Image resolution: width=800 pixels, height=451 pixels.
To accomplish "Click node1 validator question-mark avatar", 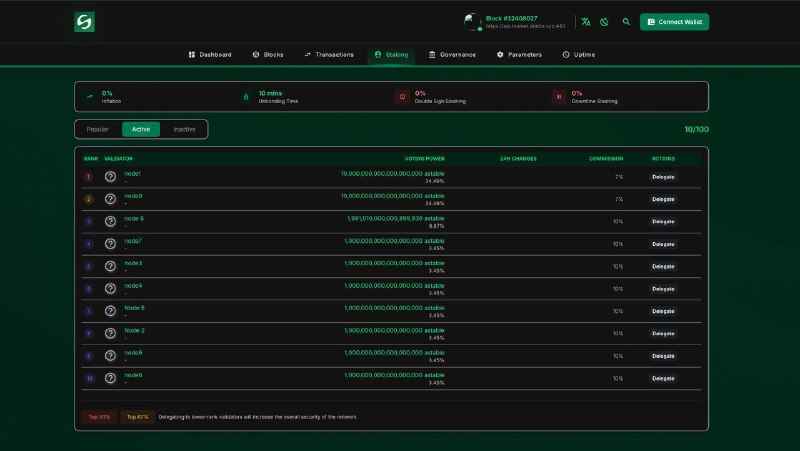I will pos(110,177).
